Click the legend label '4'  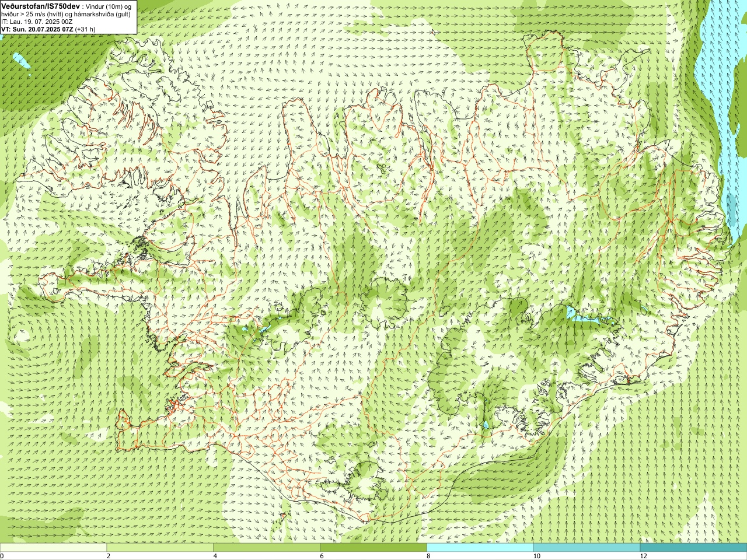point(215,556)
